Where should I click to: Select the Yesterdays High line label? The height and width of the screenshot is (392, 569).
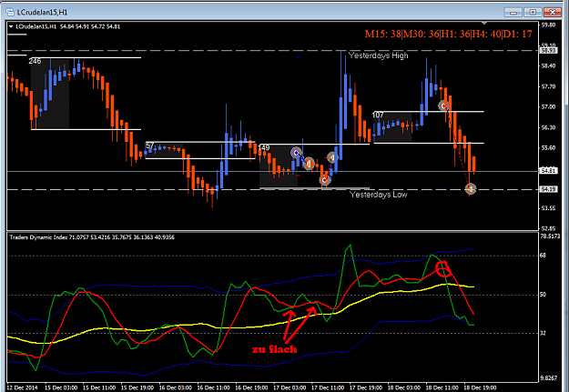(378, 55)
